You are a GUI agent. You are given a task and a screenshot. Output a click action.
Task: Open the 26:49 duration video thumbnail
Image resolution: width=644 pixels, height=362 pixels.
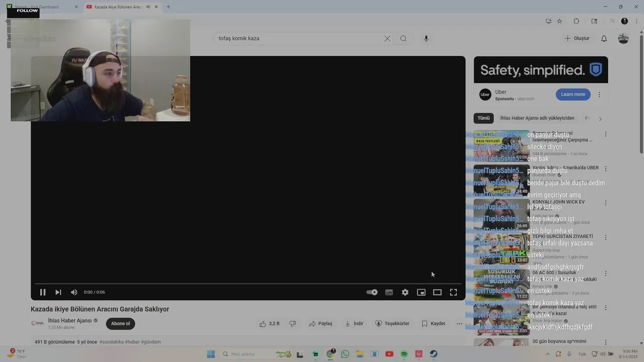502,215
